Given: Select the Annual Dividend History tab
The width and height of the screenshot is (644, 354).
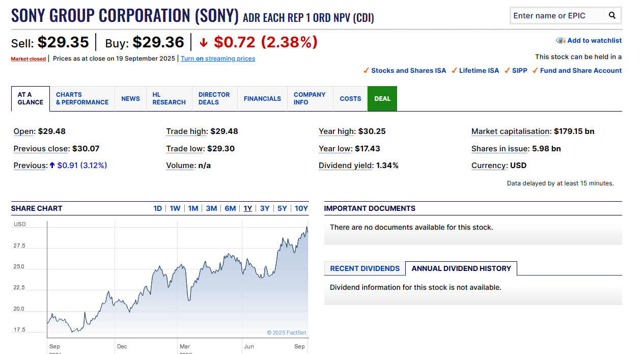Looking at the screenshot, I should coord(461,268).
